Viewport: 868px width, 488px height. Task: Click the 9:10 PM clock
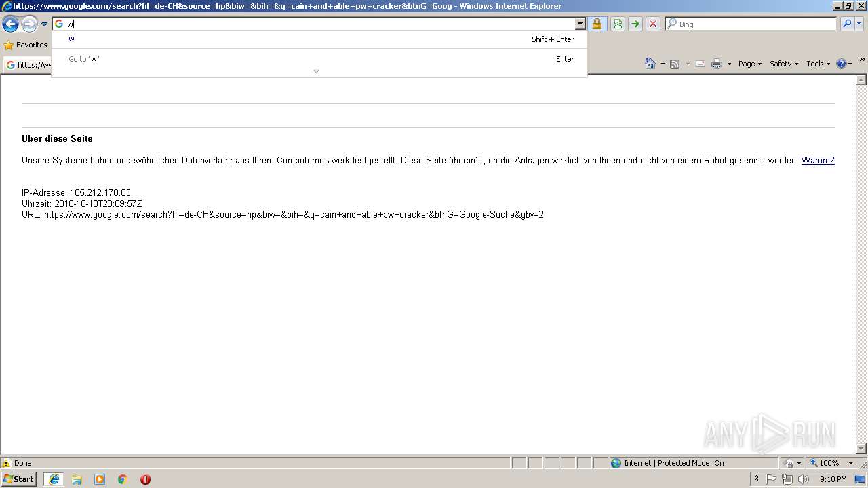tap(833, 479)
